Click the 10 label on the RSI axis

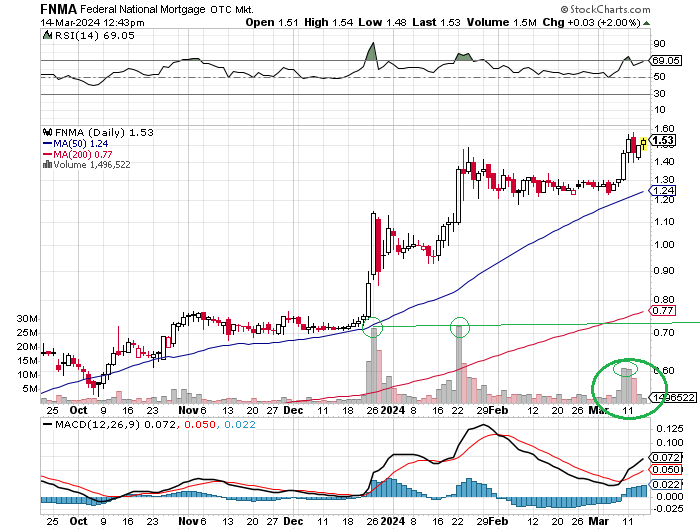click(x=659, y=110)
